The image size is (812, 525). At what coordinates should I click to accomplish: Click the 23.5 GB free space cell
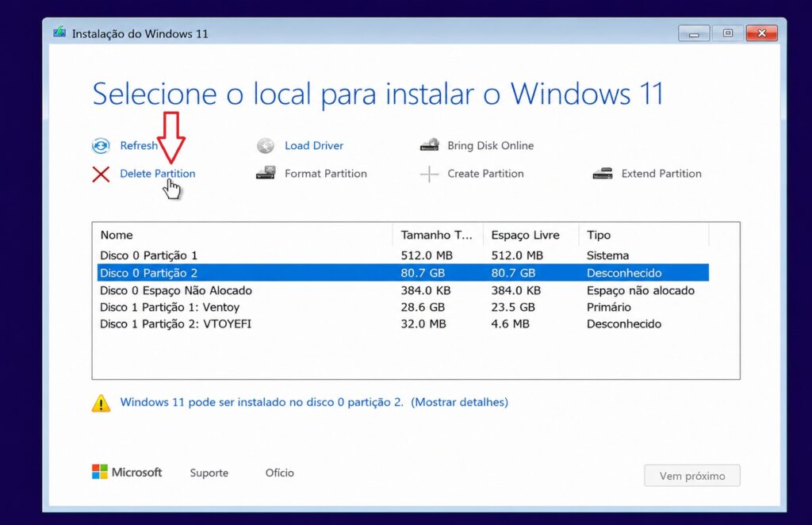pos(513,307)
